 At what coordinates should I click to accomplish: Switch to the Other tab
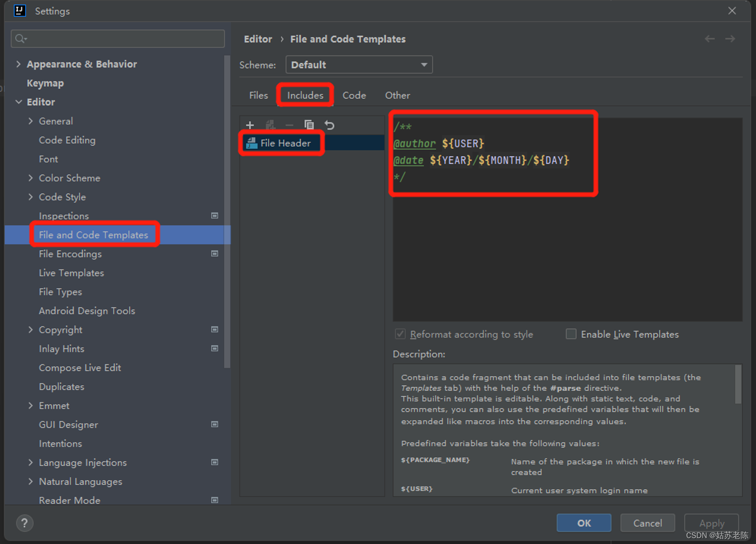pos(397,95)
